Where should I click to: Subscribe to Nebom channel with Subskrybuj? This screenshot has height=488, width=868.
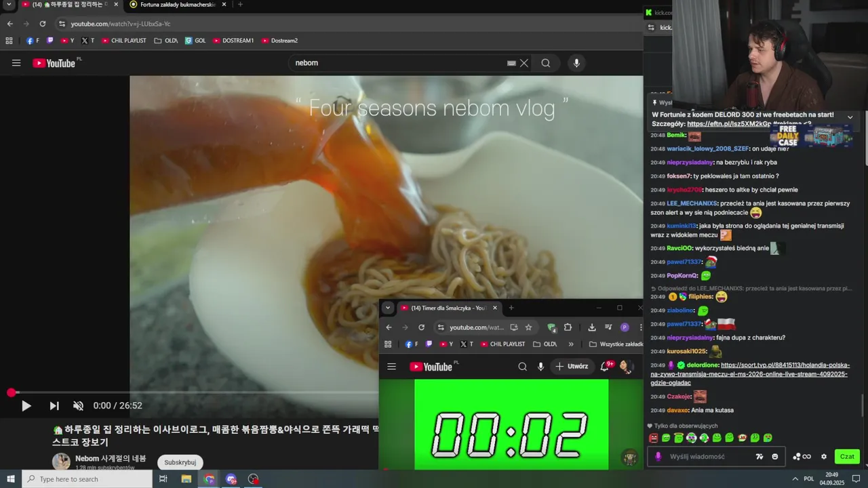click(x=180, y=462)
